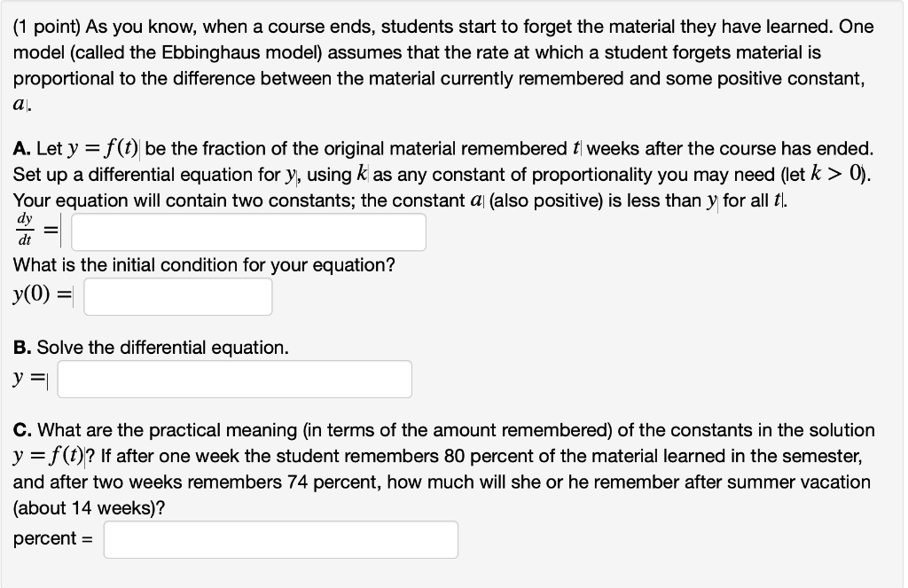Viewport: 908px width, 588px height.
Task: Select the part B solution y= field
Action: click(x=234, y=380)
